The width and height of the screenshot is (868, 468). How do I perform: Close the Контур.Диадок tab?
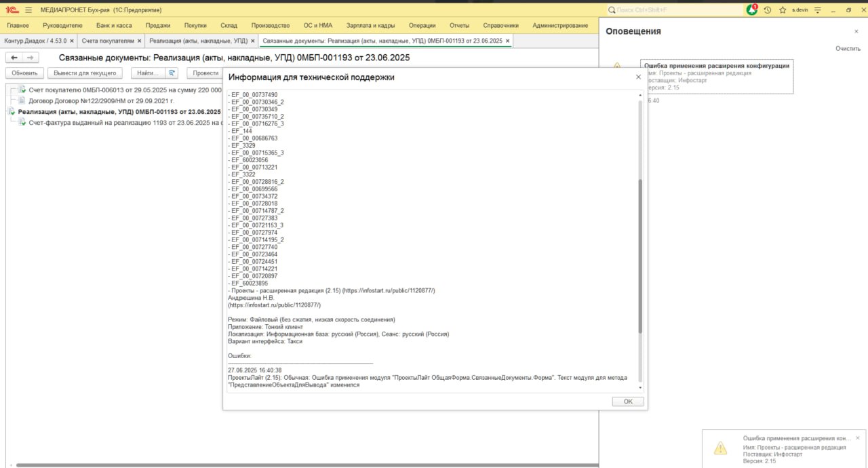coord(73,41)
